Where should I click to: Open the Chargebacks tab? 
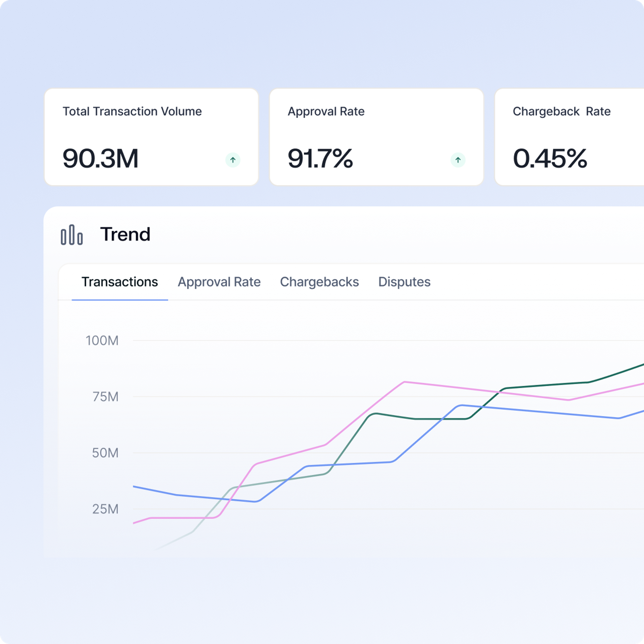pos(319,282)
